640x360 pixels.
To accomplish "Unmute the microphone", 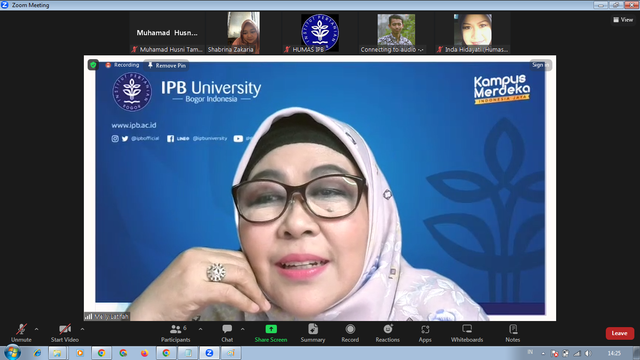I will tap(21, 333).
